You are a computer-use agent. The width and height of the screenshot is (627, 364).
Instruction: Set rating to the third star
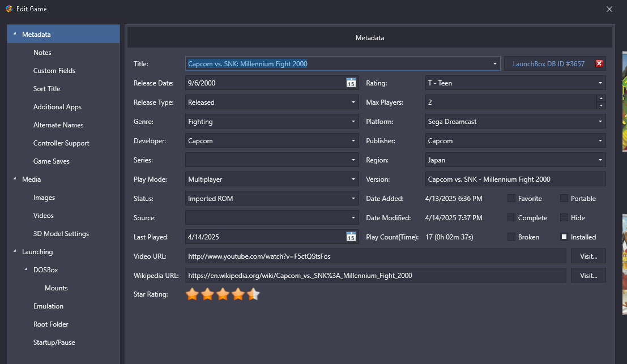pos(223,294)
